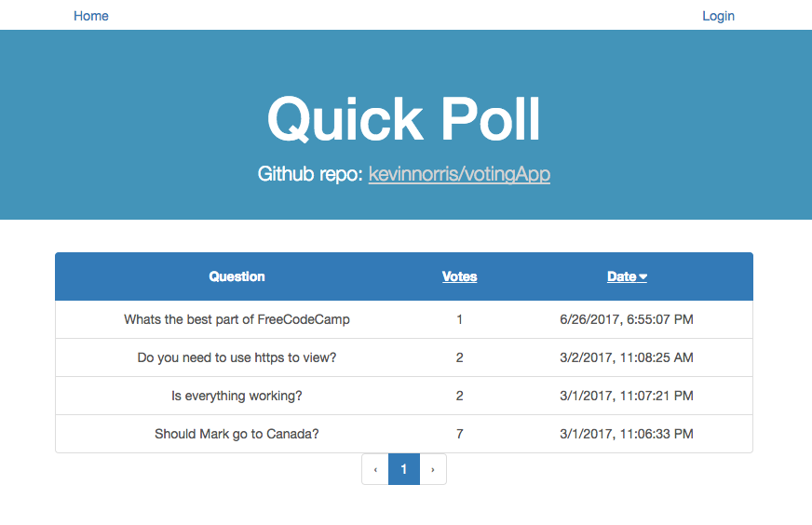Click the Home navigation link

click(x=91, y=16)
